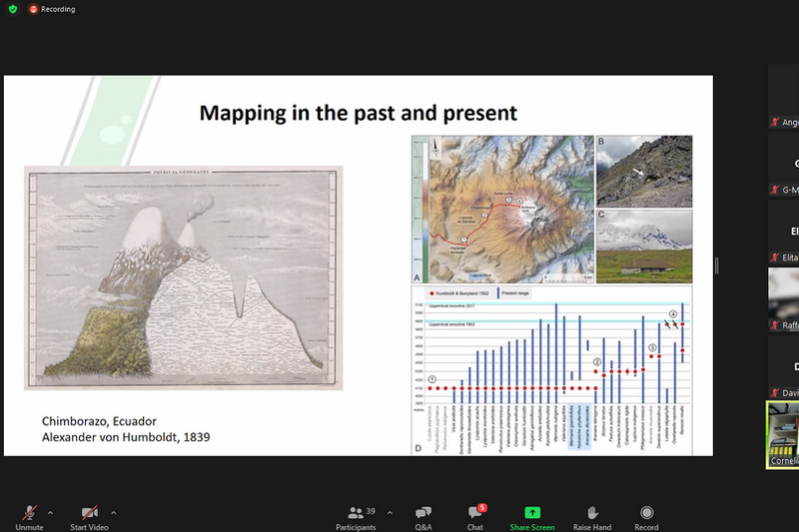Viewport: 799px width, 532px height.
Task: Click the gallery panel divider handle
Action: tap(717, 266)
